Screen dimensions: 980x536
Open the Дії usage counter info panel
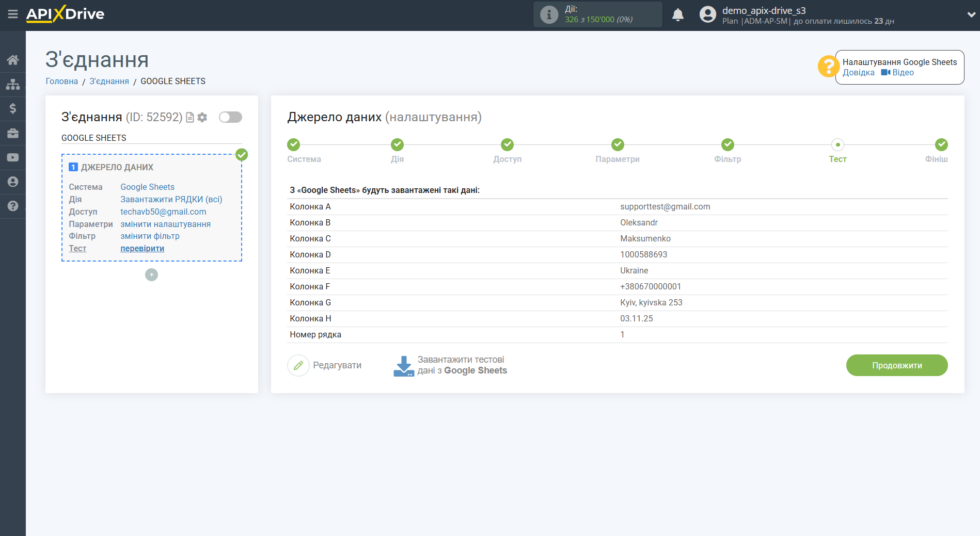click(x=597, y=14)
